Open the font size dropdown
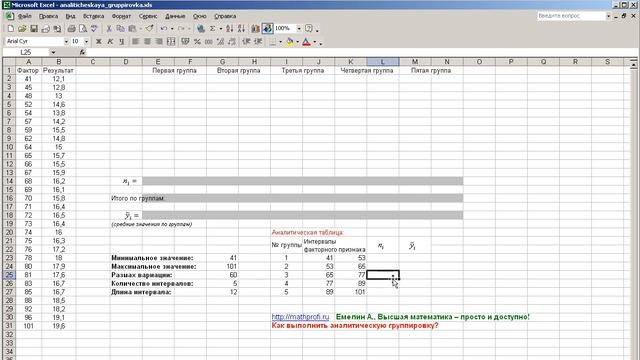 coord(86,42)
